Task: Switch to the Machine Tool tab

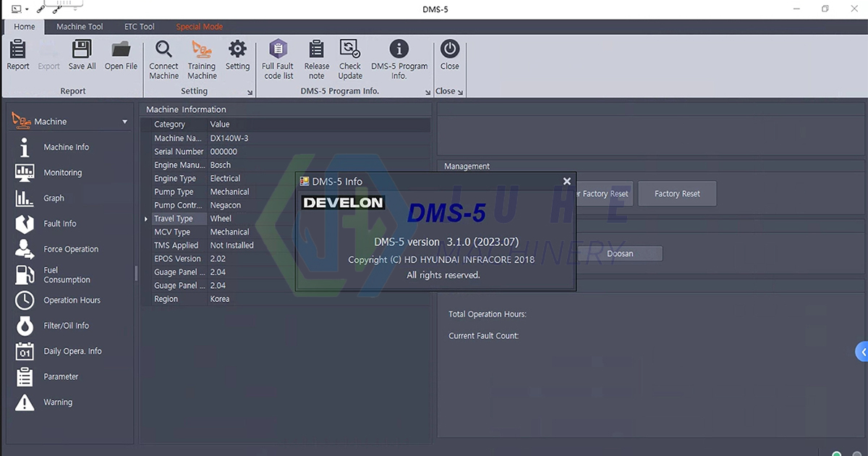Action: click(79, 26)
